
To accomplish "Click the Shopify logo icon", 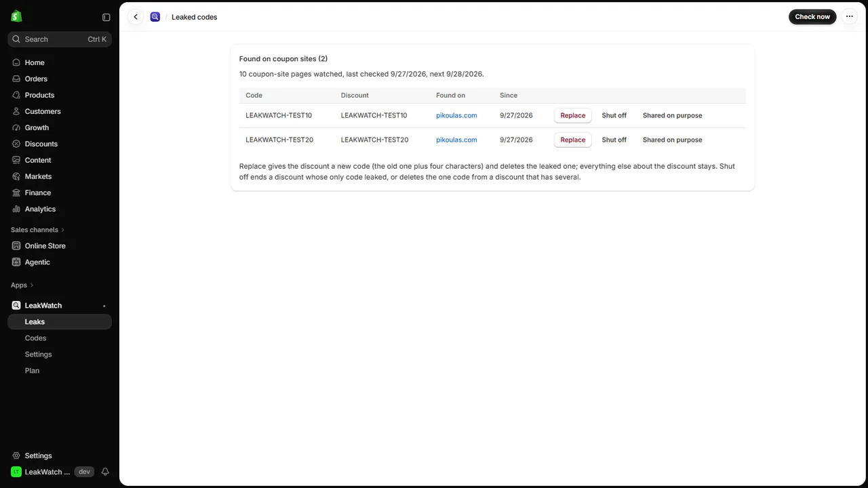I will 16,16.
